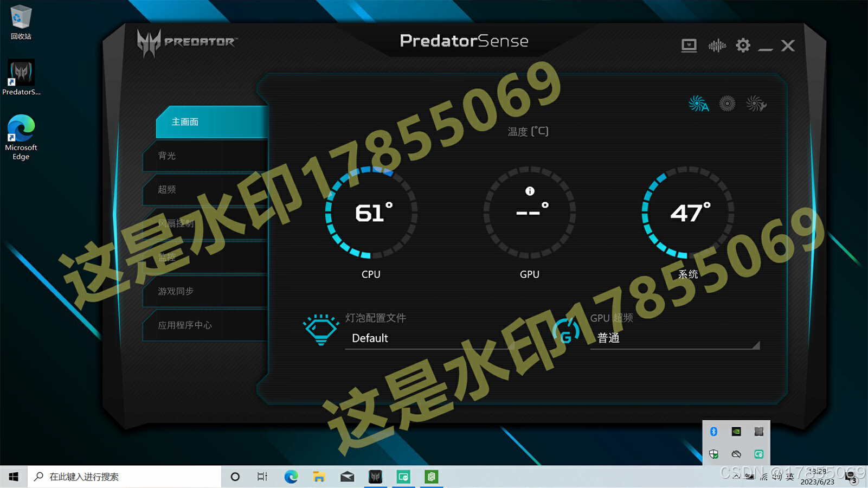Open Windows Security shield in tray
Screen dimensions: 868x488
point(713,454)
